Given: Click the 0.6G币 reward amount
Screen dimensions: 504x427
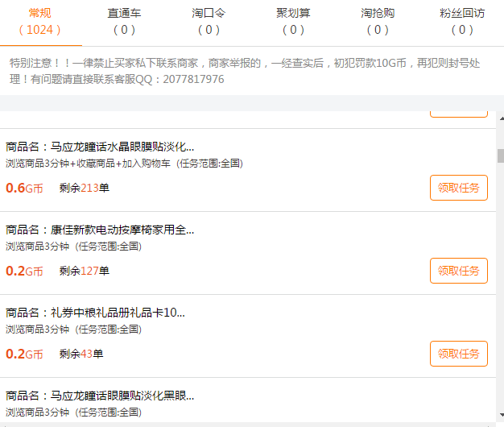Looking at the screenshot, I should tap(24, 189).
